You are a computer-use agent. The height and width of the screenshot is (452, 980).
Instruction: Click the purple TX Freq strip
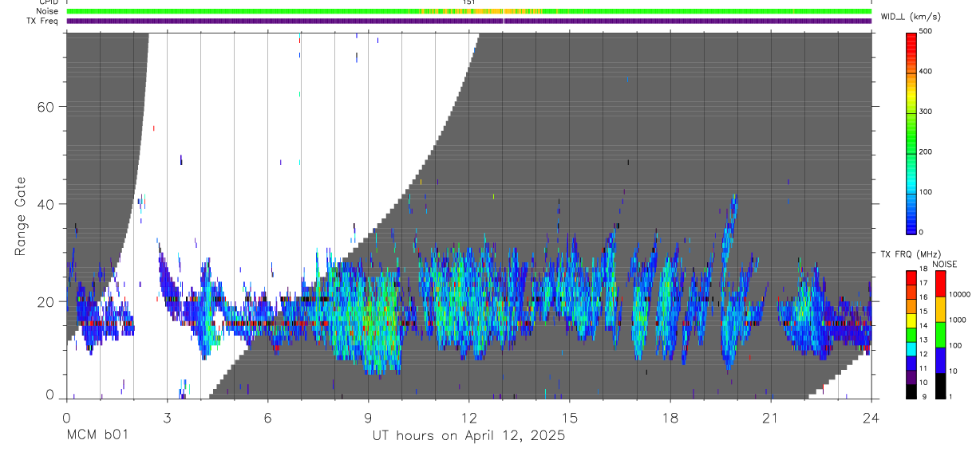(319, 22)
